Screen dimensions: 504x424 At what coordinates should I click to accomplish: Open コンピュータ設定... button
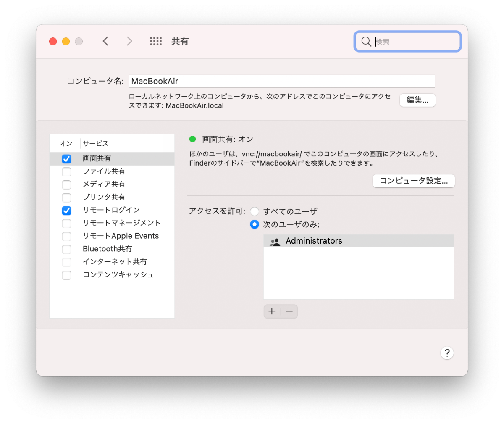[414, 181]
